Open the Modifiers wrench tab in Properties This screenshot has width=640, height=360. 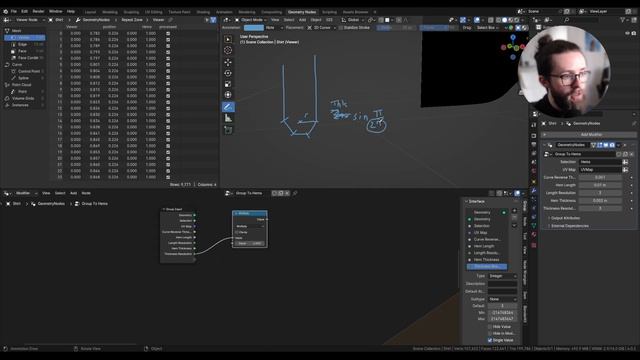point(533,191)
